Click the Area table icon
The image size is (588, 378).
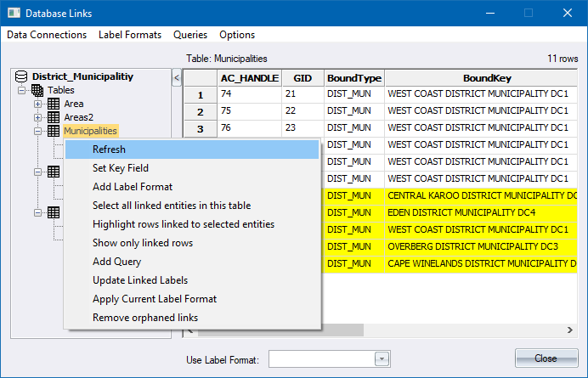click(x=53, y=104)
